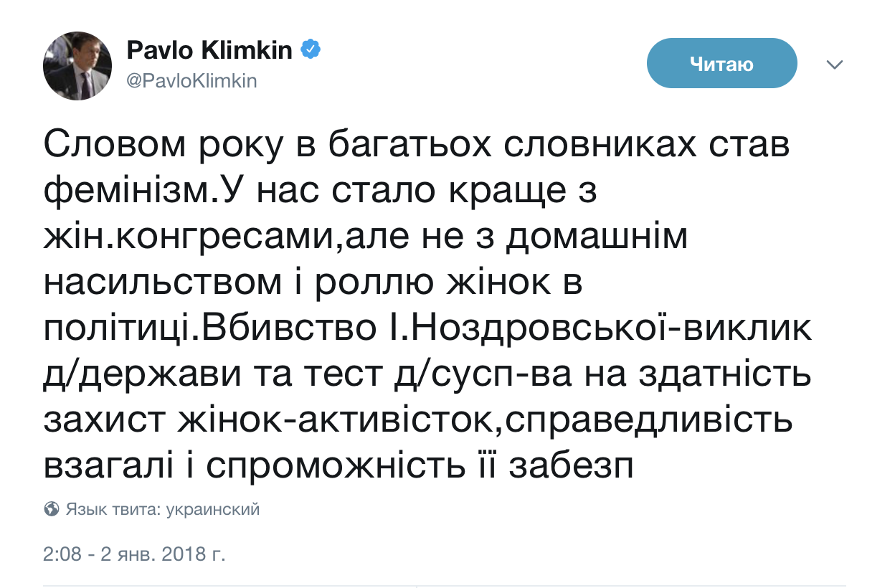Click the globe icon beside tweet language
Viewport: 895px width, 588px height.
(51, 510)
